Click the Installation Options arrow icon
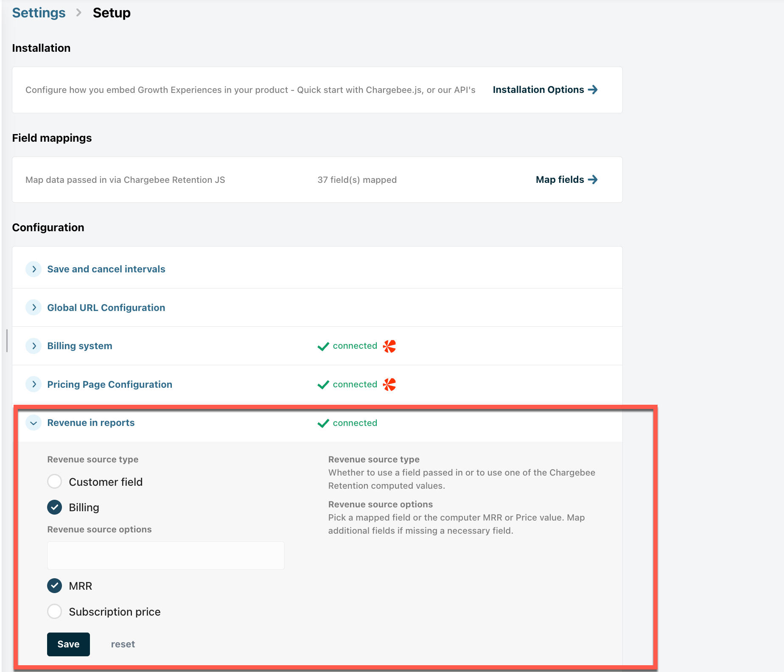The height and width of the screenshot is (672, 784). 593,90
